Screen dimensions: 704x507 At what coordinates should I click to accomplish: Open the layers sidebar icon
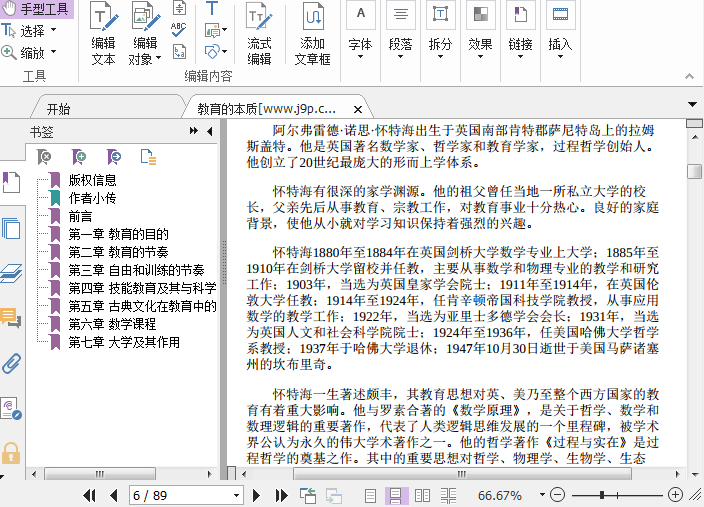[11, 273]
